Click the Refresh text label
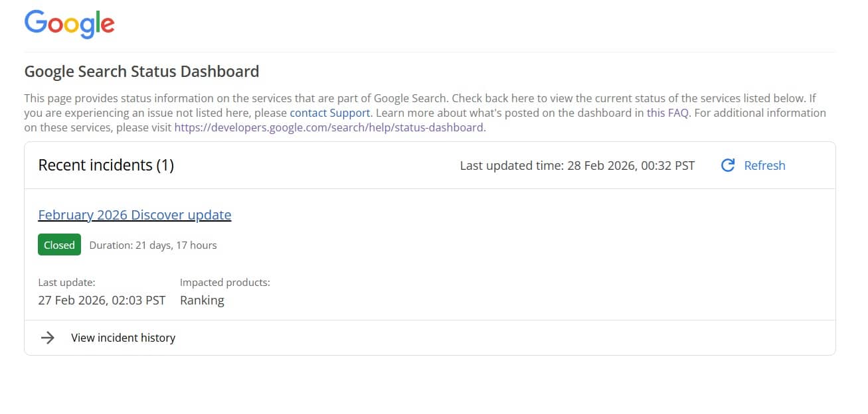The height and width of the screenshot is (414, 868). pos(764,165)
